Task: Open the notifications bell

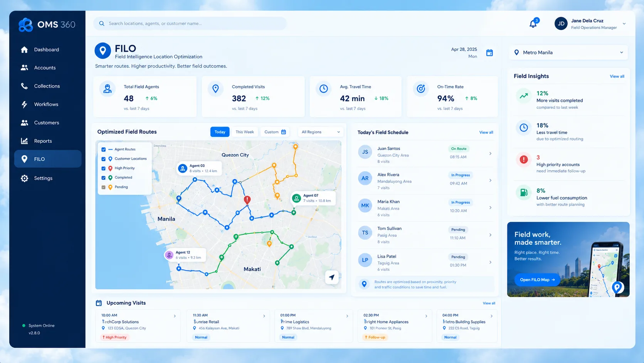Action: click(533, 24)
